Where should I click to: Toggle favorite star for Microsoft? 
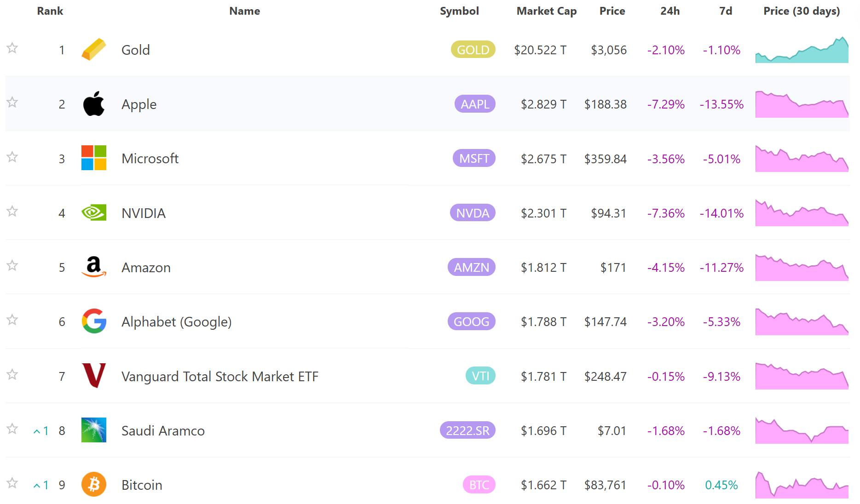coord(12,157)
